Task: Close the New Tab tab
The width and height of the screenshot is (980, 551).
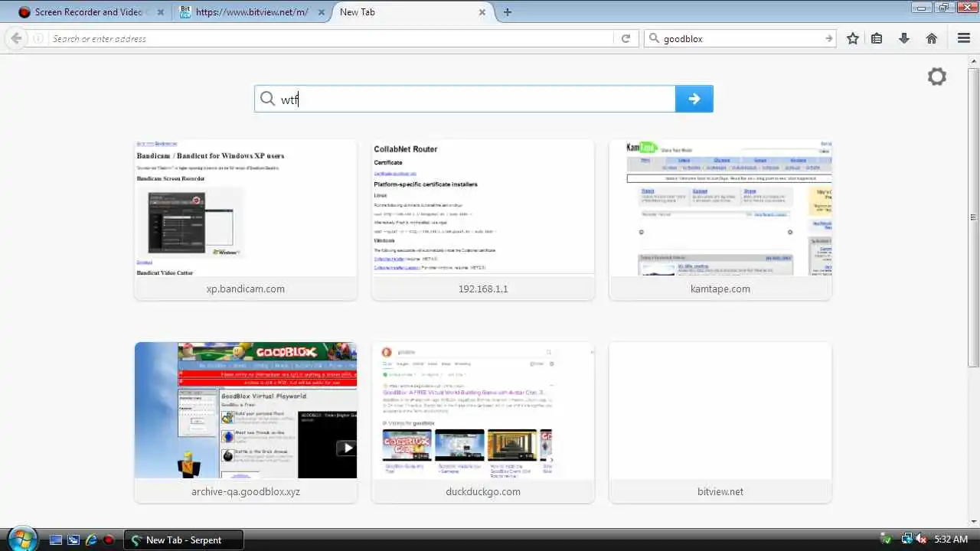Action: (x=482, y=12)
